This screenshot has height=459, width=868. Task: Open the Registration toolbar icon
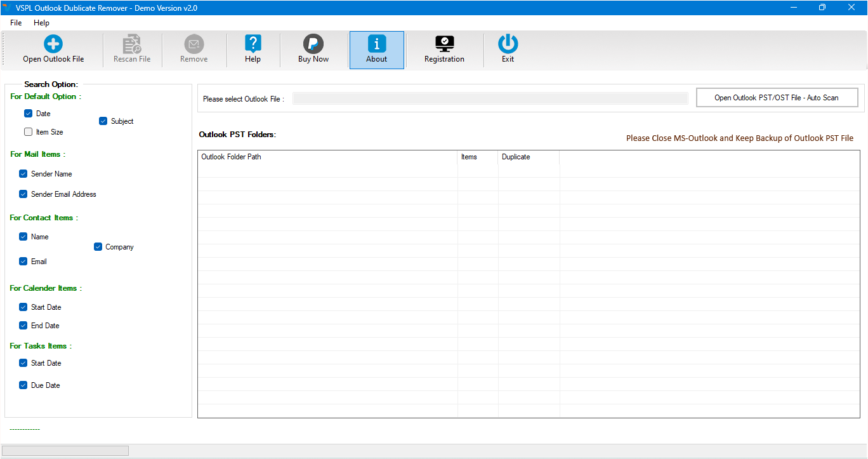pos(444,44)
